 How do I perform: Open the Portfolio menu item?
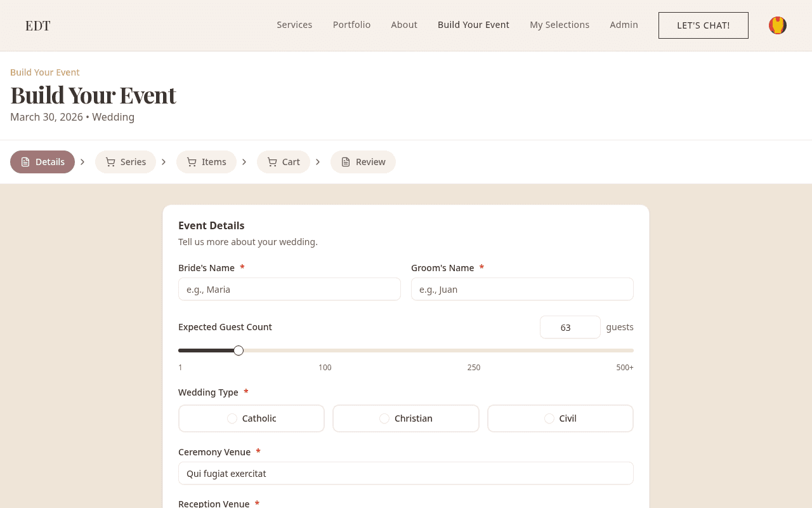351,25
